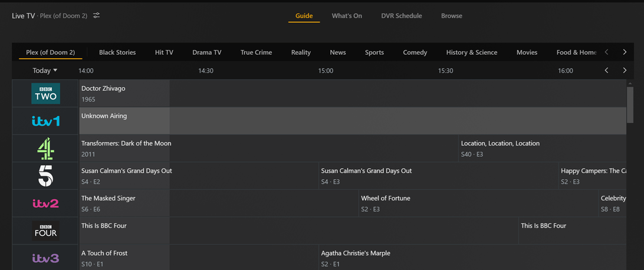Viewport: 644px width, 270px height.
Task: Click the 16:00 time label
Action: tap(565, 71)
